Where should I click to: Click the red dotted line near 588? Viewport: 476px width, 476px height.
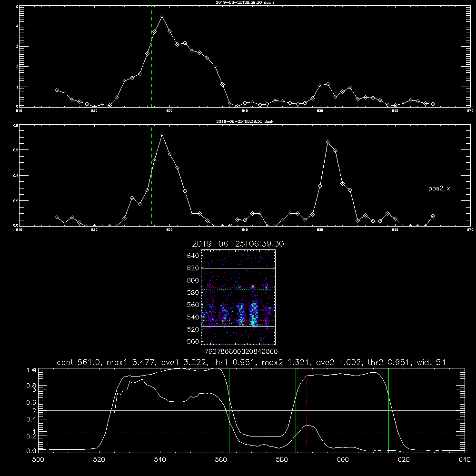coord(306,410)
